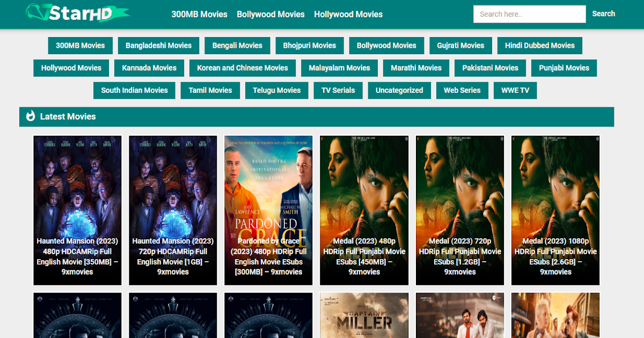Open the Captain Miller movie poster
Screen dimensions: 644x338
click(x=364, y=315)
